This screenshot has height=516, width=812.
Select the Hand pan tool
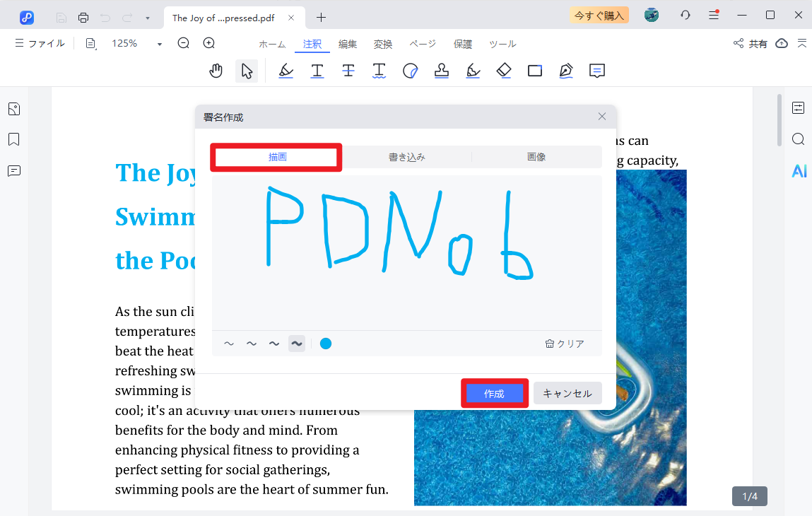tap(216, 71)
